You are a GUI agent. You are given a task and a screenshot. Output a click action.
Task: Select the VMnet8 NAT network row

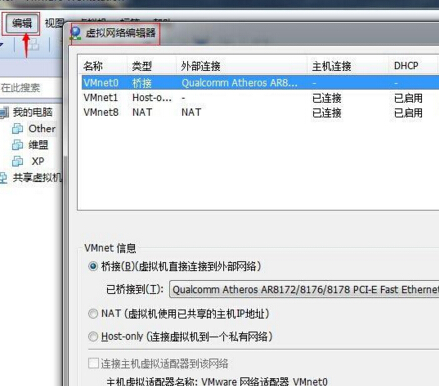[x=260, y=112]
